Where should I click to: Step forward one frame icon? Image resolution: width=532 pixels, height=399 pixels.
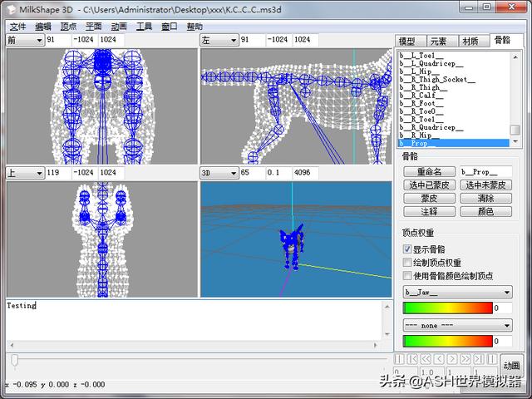coord(451,359)
